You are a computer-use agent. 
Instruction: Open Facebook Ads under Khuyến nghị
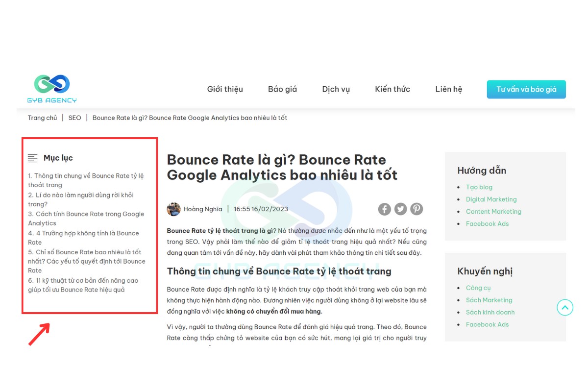tap(488, 325)
